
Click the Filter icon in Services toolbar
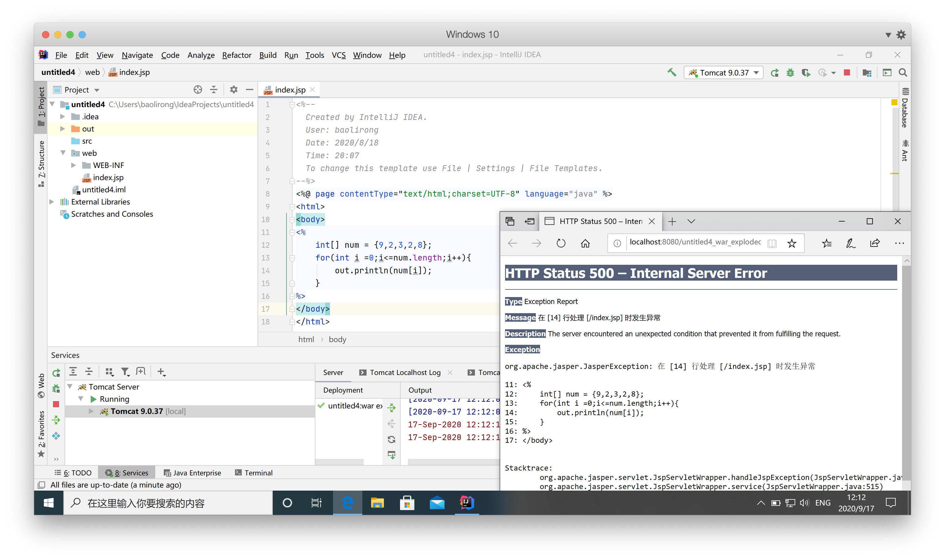(125, 372)
